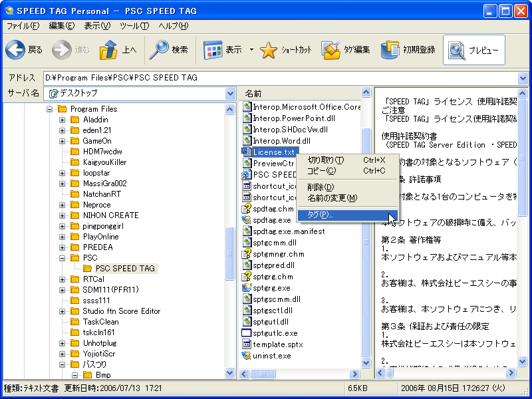Click the file list horizontal scrollbar right arrow
This screenshot has height=399, width=532.
point(354,374)
